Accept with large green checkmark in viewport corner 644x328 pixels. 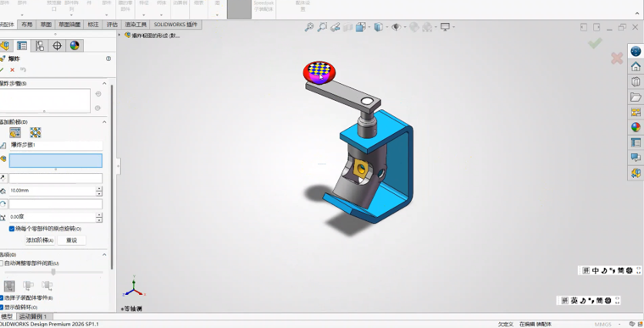click(595, 43)
